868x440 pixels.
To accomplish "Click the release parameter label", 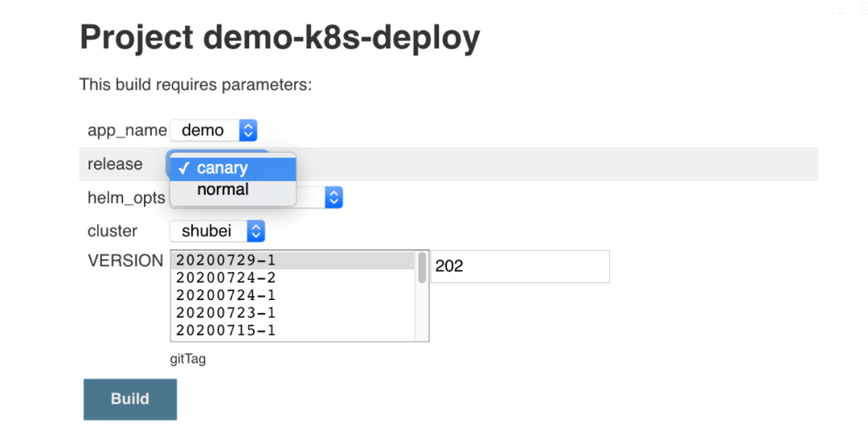I will point(115,164).
